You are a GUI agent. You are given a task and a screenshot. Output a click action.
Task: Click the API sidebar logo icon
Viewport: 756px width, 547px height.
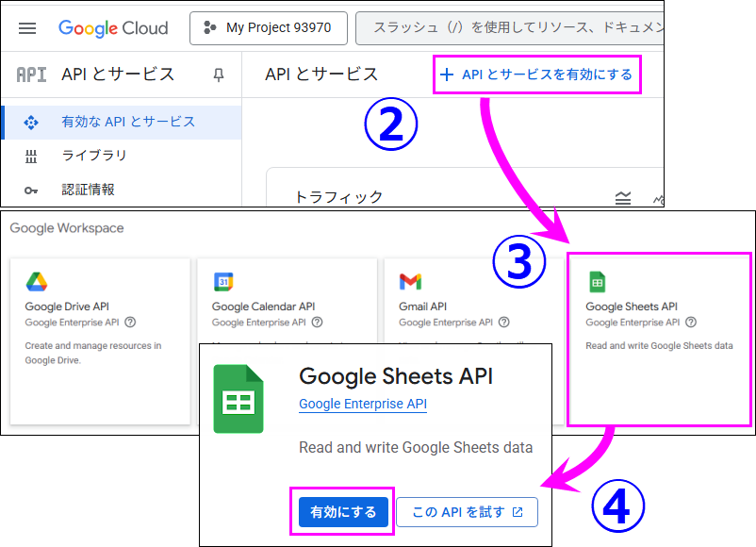coord(31,75)
